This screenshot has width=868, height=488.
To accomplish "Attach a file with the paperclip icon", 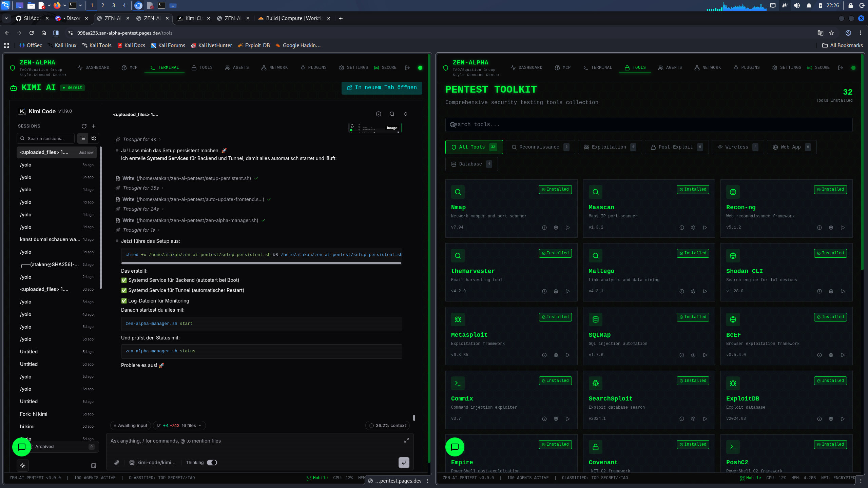I will [117, 462].
